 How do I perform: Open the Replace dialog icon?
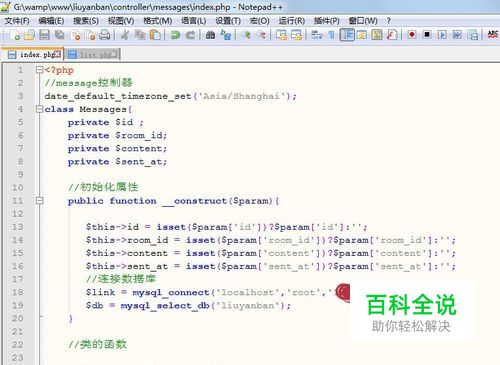pos(226,35)
